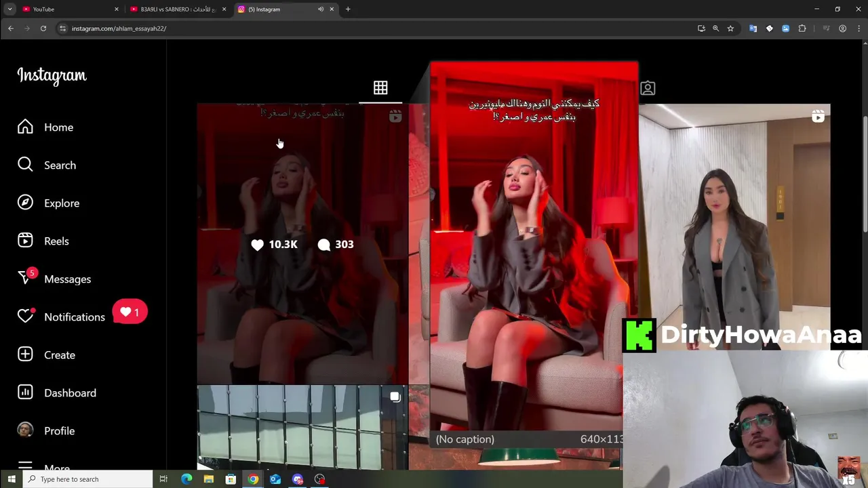Expand the tab search dropdown
This screenshot has height=488, width=868.
(x=9, y=9)
